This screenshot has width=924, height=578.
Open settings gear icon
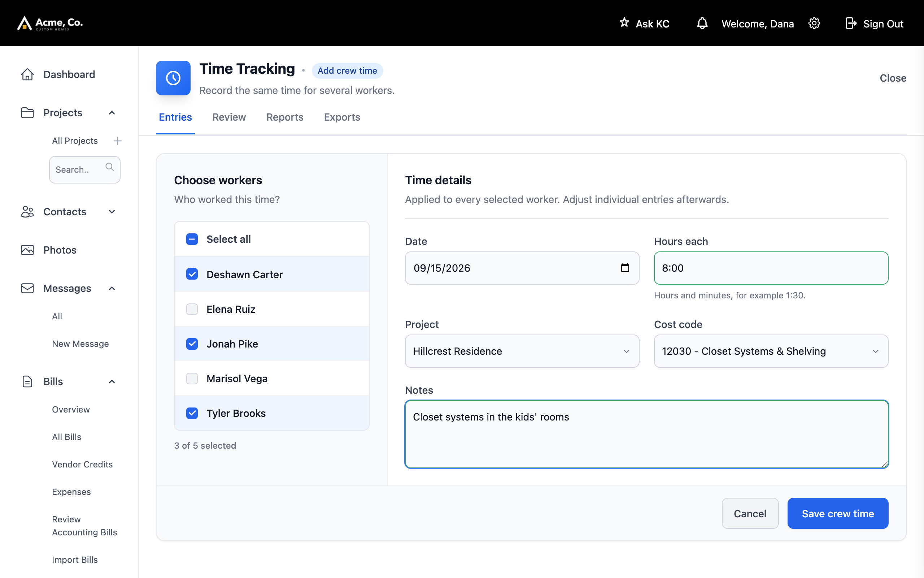click(814, 23)
